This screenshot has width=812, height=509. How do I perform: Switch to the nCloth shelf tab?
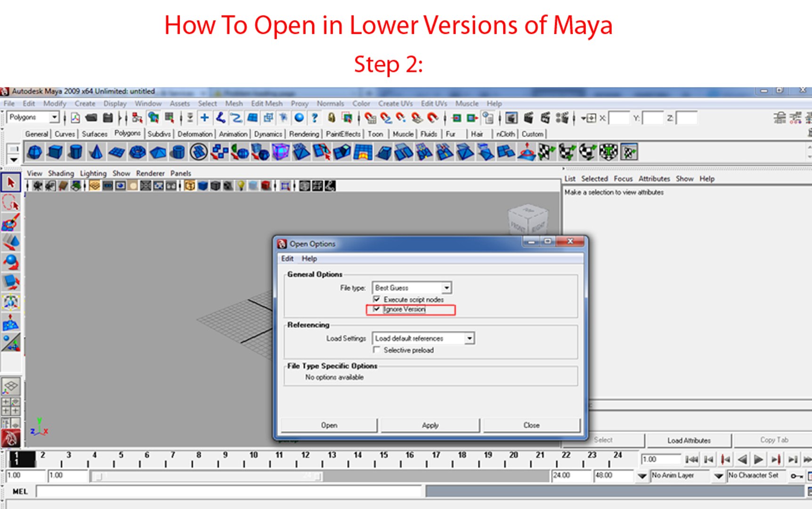tap(505, 134)
